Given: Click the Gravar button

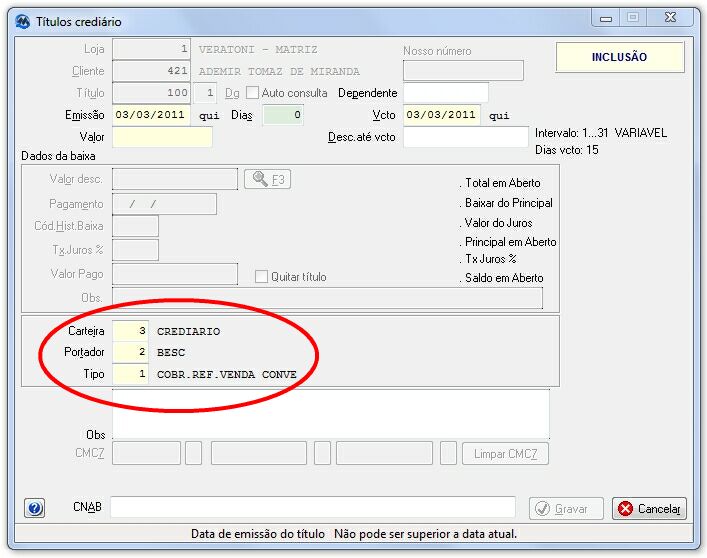Looking at the screenshot, I should click(x=566, y=508).
